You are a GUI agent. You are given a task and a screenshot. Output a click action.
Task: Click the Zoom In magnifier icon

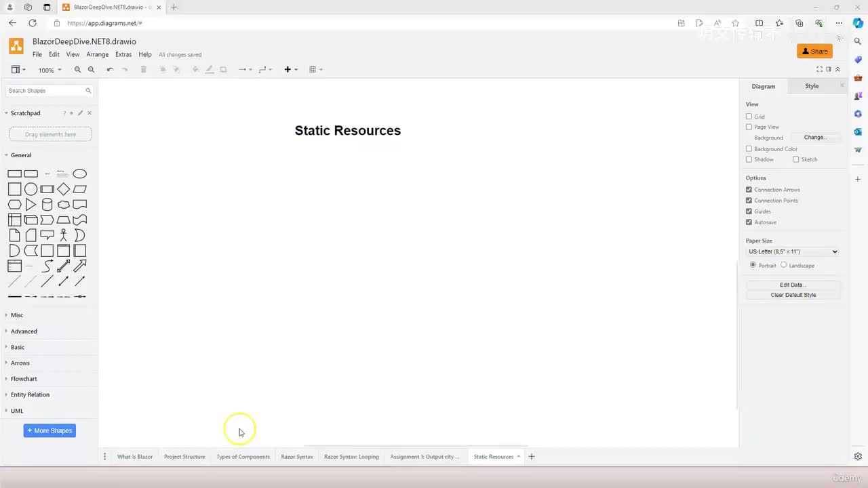pos(77,69)
